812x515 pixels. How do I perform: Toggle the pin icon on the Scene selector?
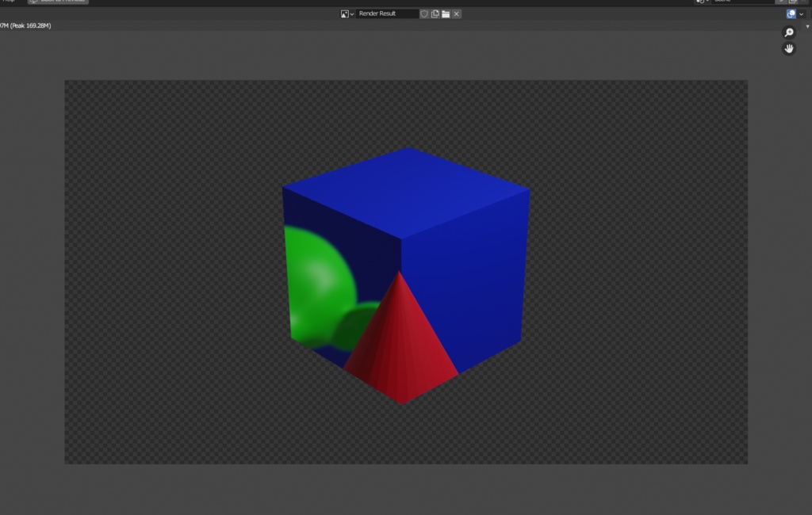pyautogui.click(x=781, y=2)
